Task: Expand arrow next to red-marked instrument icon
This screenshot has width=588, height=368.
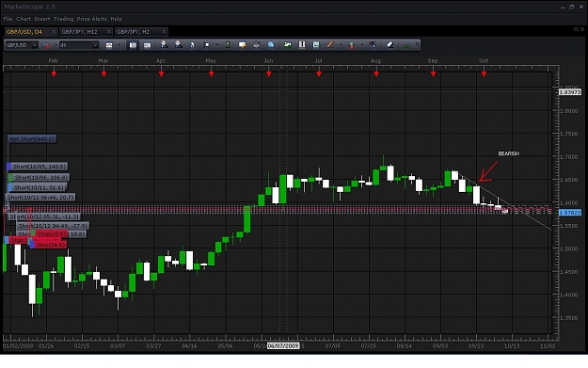Action: click(x=56, y=45)
